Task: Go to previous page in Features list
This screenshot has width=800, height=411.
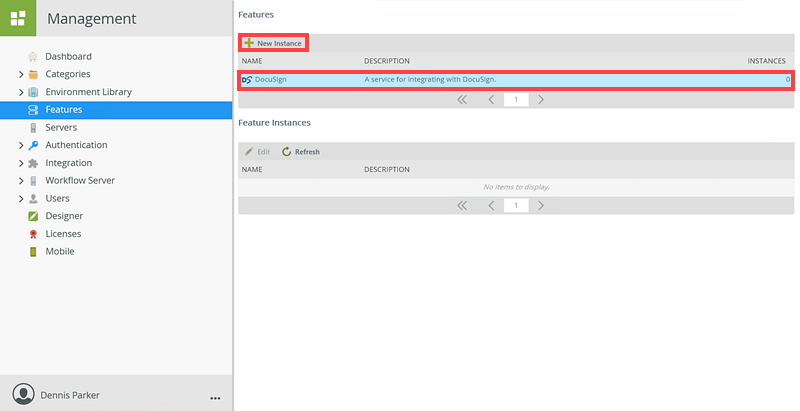Action: tap(491, 99)
